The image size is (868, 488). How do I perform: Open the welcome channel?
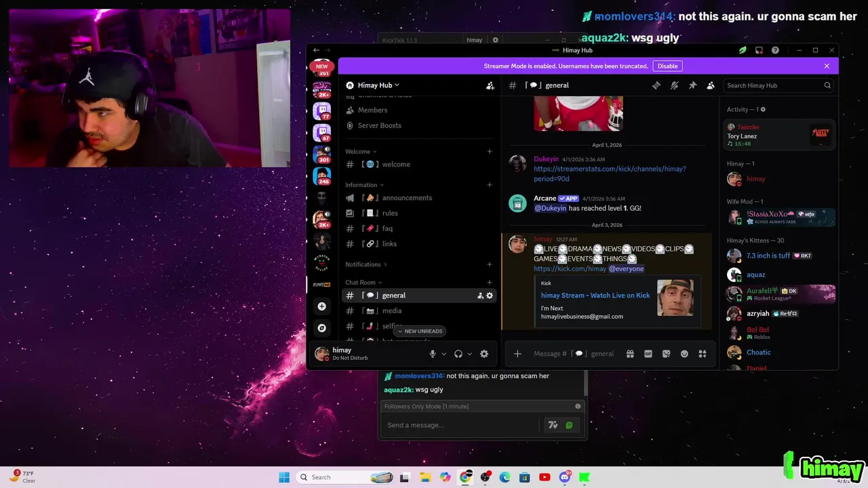(x=419, y=165)
